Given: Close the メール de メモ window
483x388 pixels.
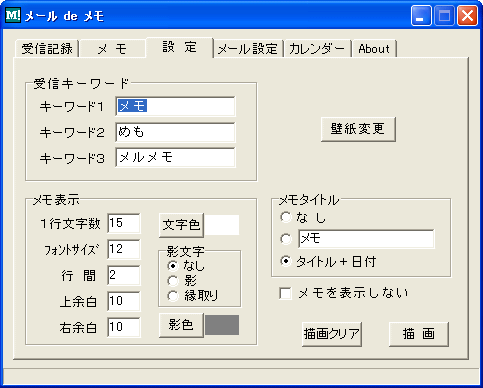Looking at the screenshot, I should point(467,16).
